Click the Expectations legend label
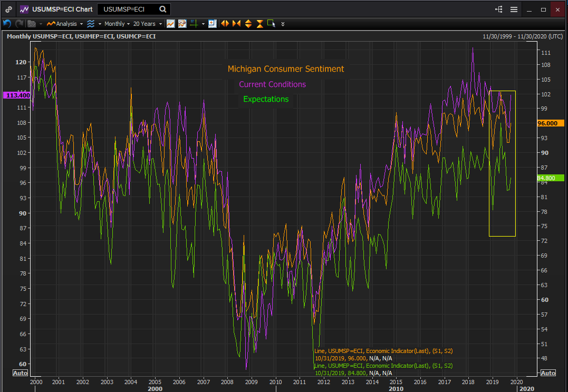Image resolution: width=568 pixels, height=392 pixels. click(266, 99)
